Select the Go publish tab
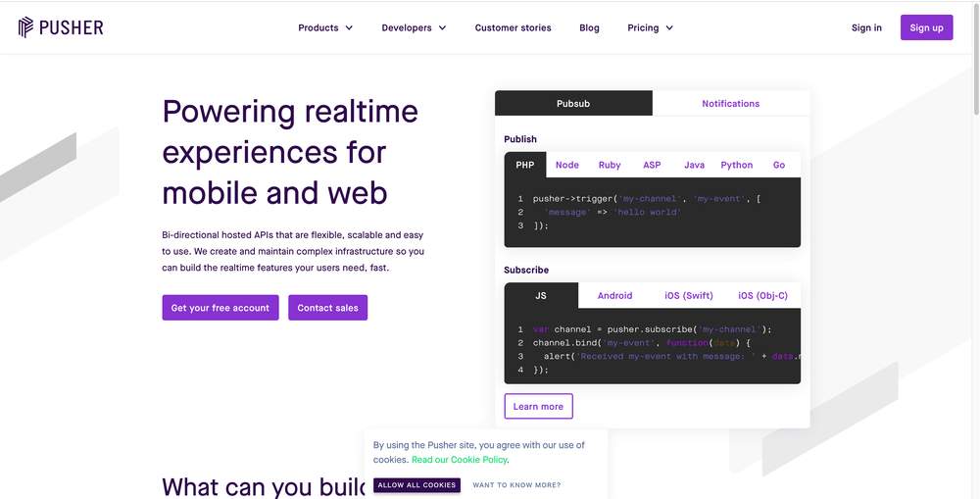This screenshot has width=980, height=499. click(x=779, y=165)
